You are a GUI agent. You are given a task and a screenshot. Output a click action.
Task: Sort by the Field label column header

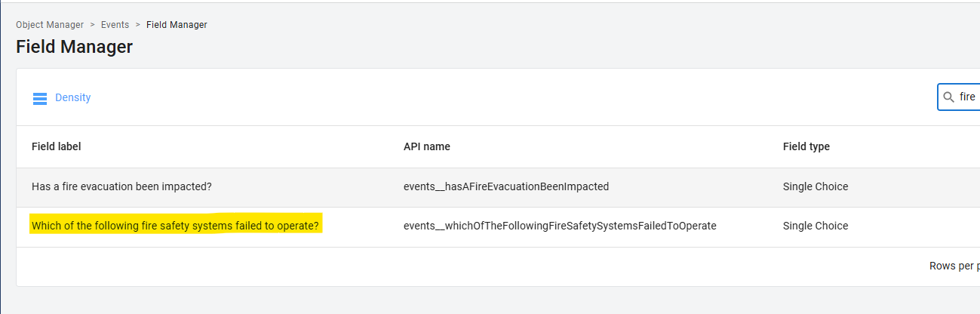pyautogui.click(x=57, y=146)
